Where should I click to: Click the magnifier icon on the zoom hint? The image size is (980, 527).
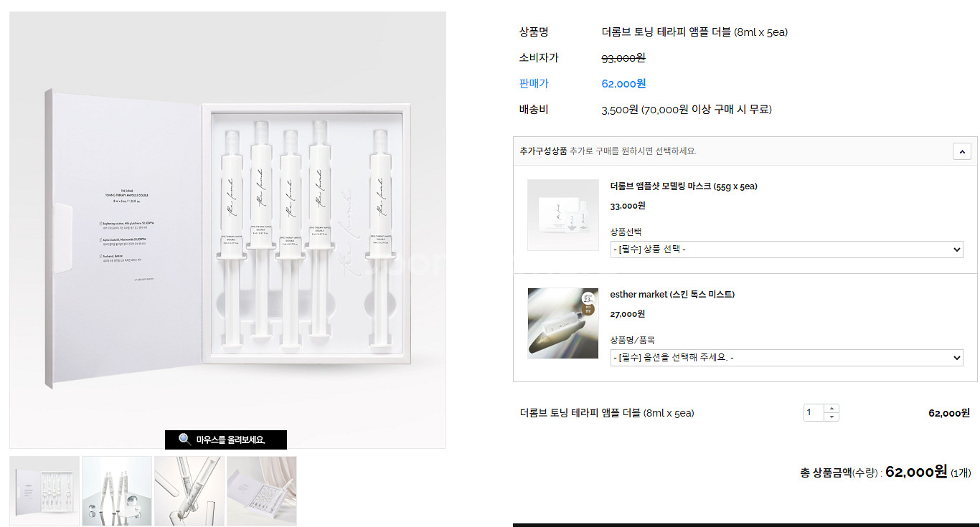tap(184, 440)
